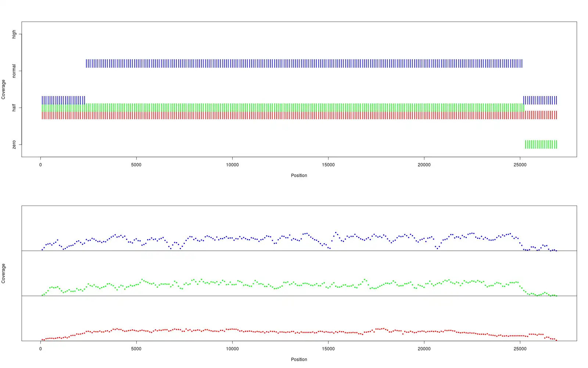The image size is (588, 368).
Task: Click tick label 5000 on top plot
Action: [136, 165]
